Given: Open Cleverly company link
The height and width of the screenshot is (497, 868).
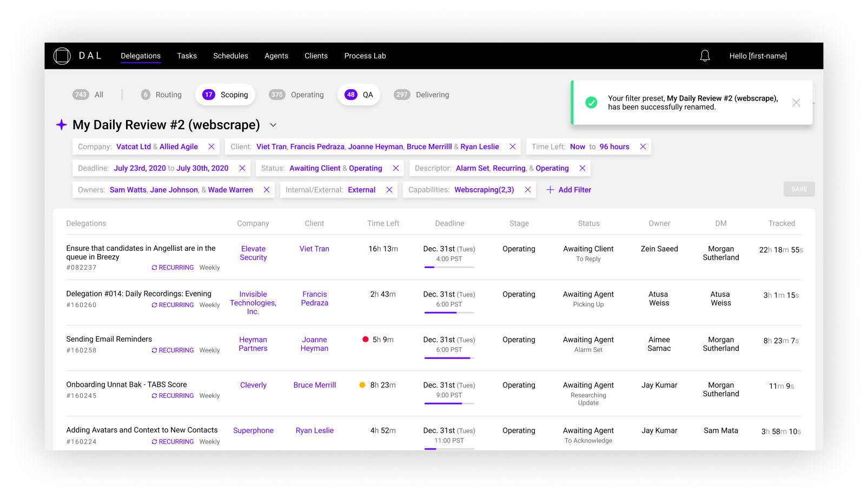Looking at the screenshot, I should 253,385.
